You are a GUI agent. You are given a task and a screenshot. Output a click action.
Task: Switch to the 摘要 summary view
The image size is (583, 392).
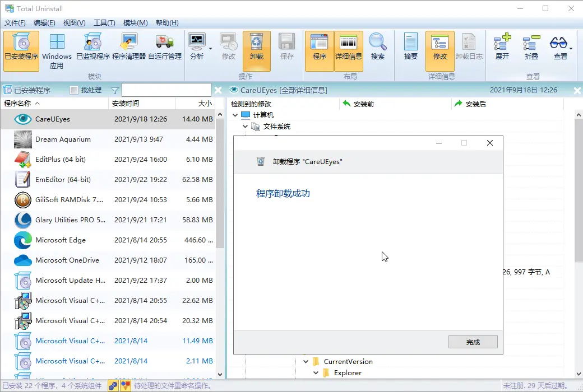[410, 46]
